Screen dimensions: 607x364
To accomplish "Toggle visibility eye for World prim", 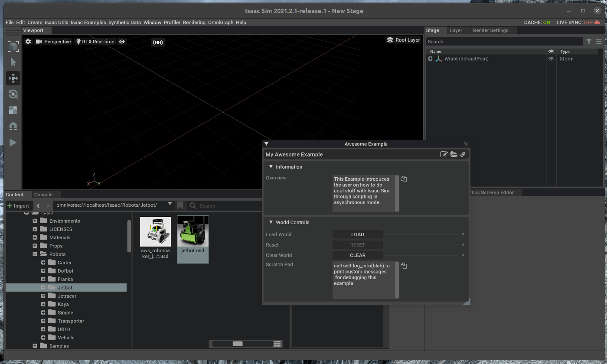I will pyautogui.click(x=551, y=58).
